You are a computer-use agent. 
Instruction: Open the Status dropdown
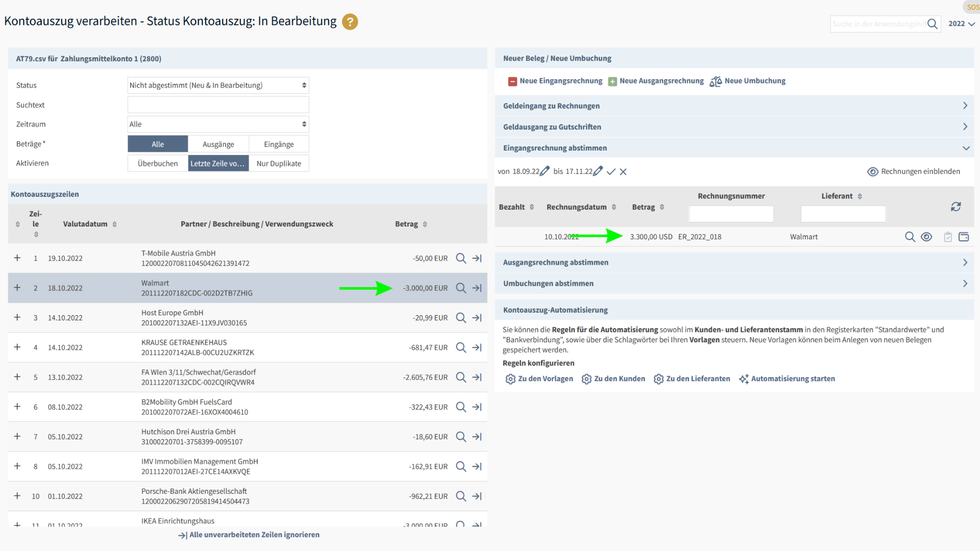coord(218,86)
